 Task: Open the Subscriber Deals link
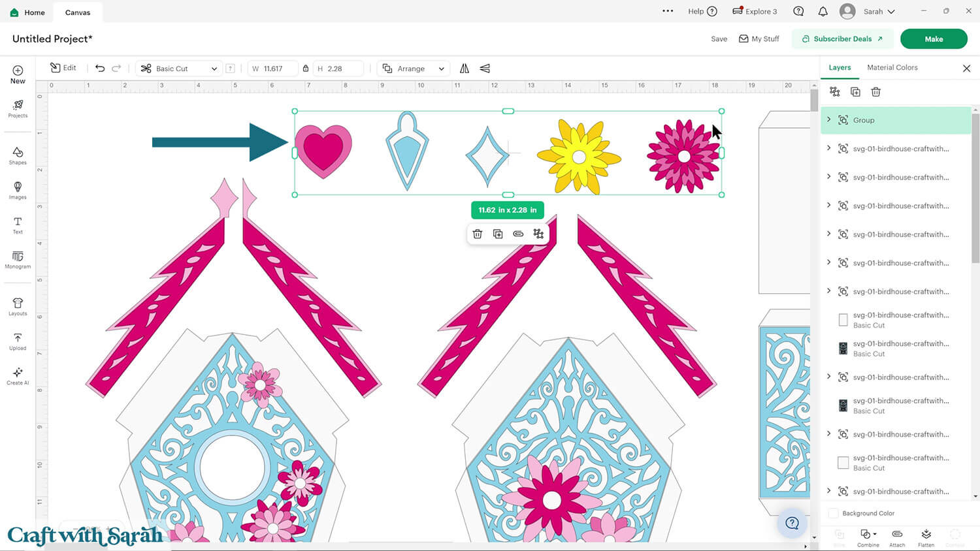[x=843, y=39]
